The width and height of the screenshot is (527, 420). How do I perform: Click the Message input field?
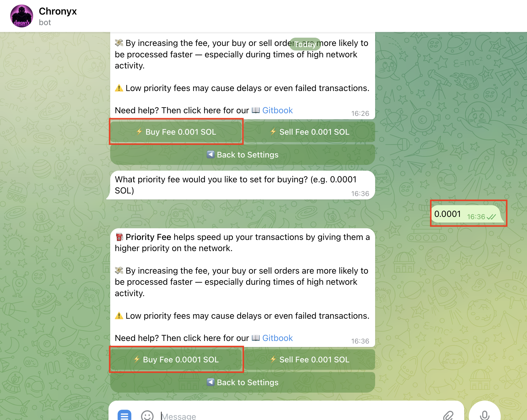[x=257, y=415]
